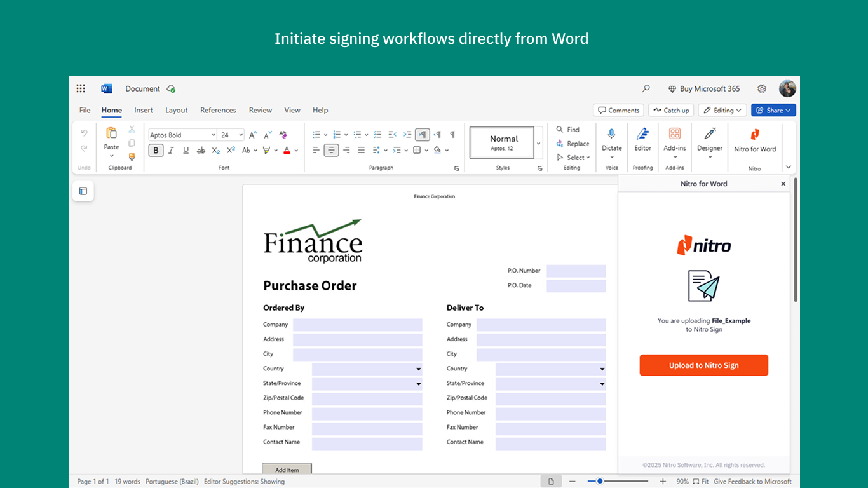
Task: Toggle Strikethrough formatting
Action: 201,151
